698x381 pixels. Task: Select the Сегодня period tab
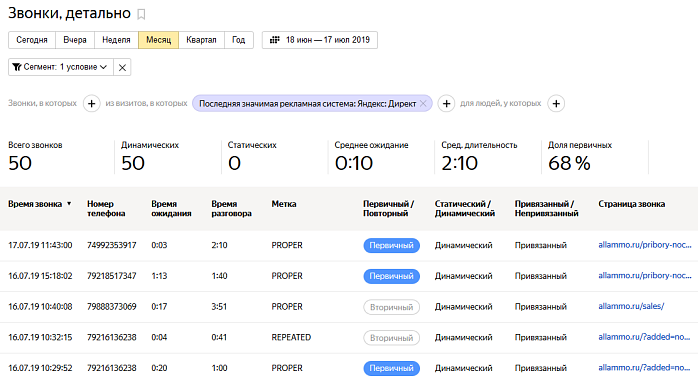(32, 40)
